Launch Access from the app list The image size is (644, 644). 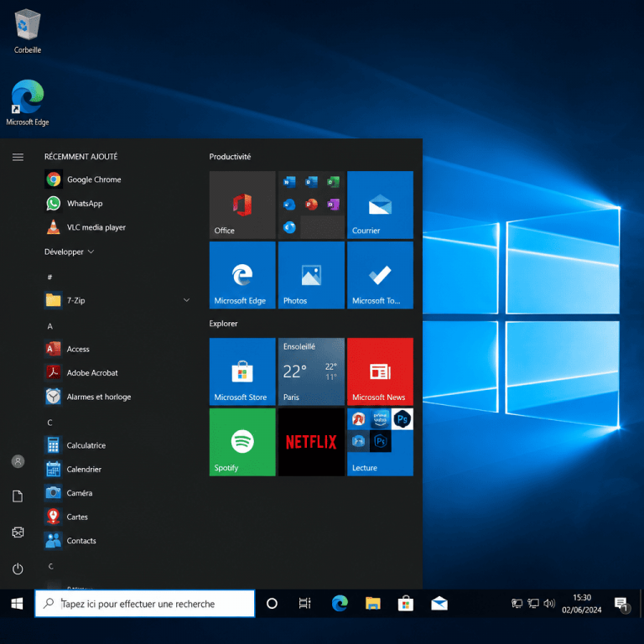tap(117, 349)
